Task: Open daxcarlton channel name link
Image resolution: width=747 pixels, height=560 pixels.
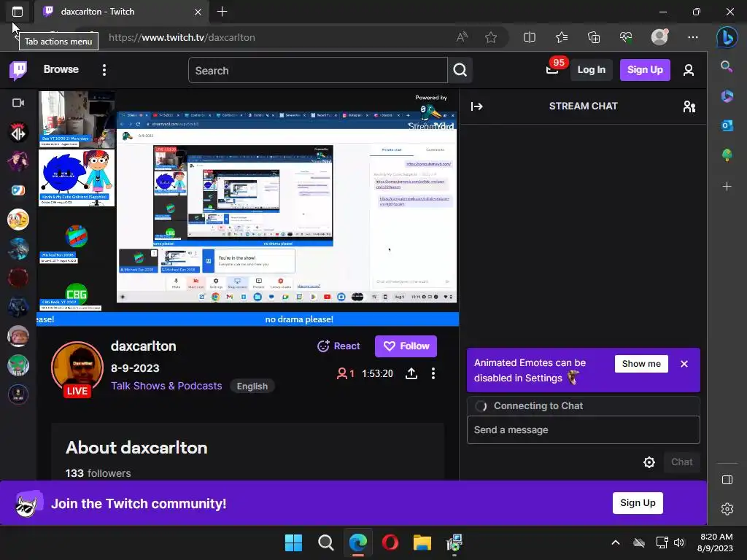Action: tap(144, 346)
